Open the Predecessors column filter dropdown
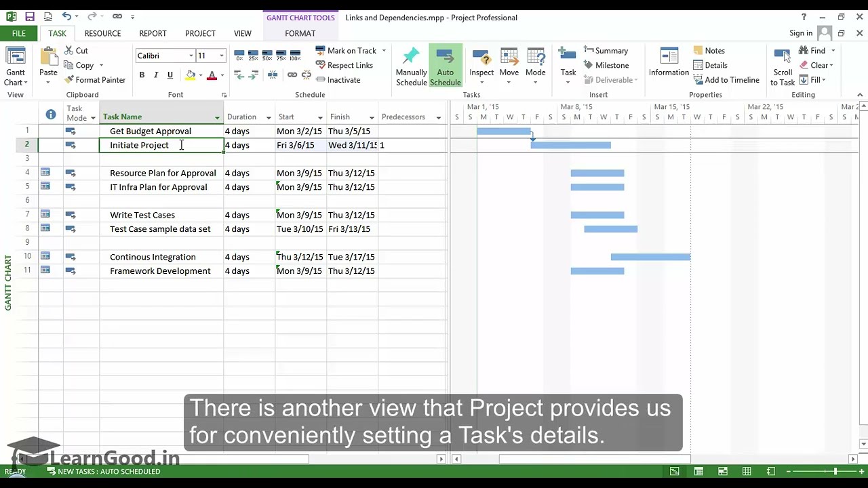This screenshot has width=868, height=488. pos(438,117)
